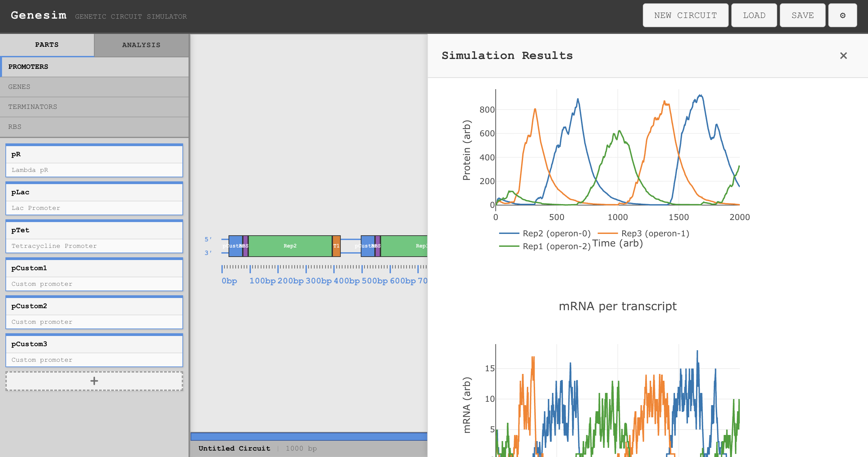
Task: Click the promoter glyph of the second operon
Action: tap(367, 246)
